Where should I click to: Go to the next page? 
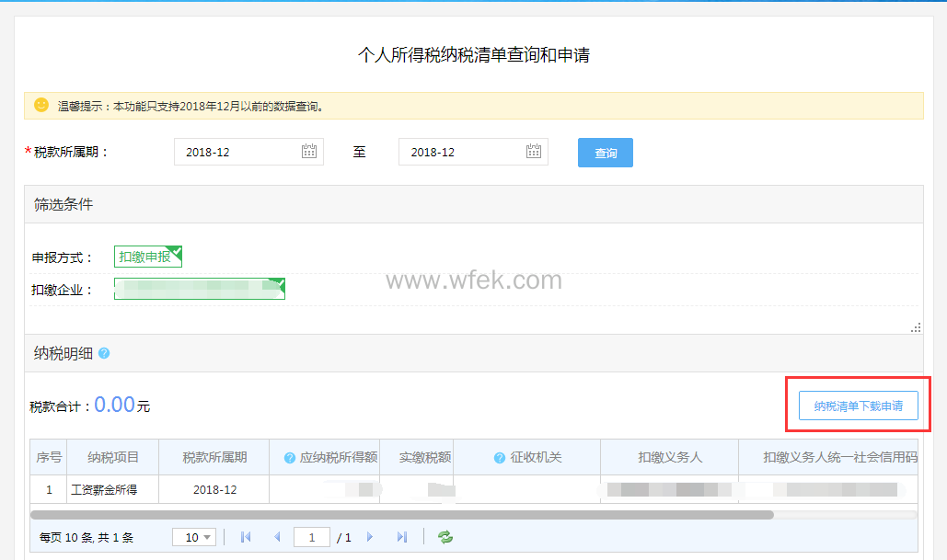click(371, 536)
